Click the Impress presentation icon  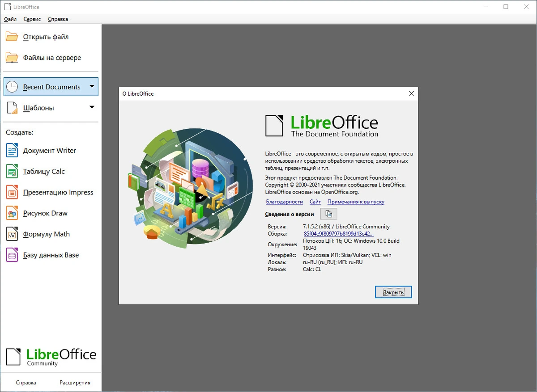click(x=12, y=192)
